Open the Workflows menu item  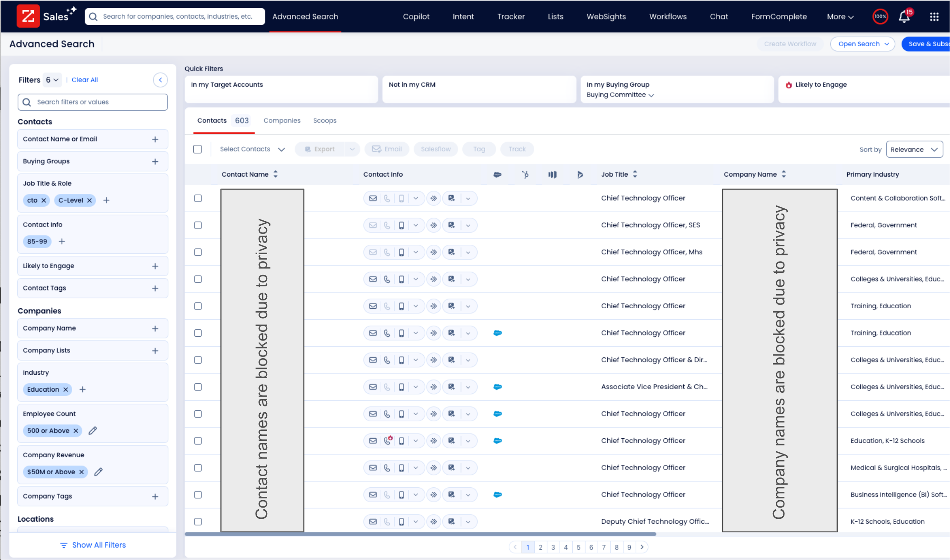coord(668,17)
